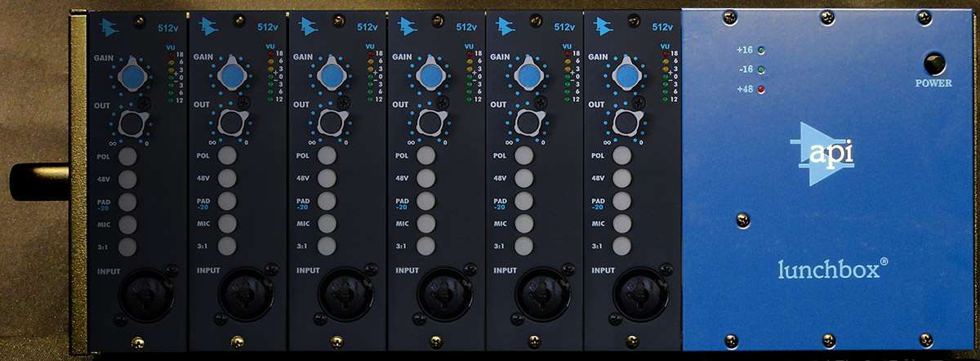The height and width of the screenshot is (361, 980).
Task: Toggle PAD -20 button on sixth module
Action: [622, 201]
